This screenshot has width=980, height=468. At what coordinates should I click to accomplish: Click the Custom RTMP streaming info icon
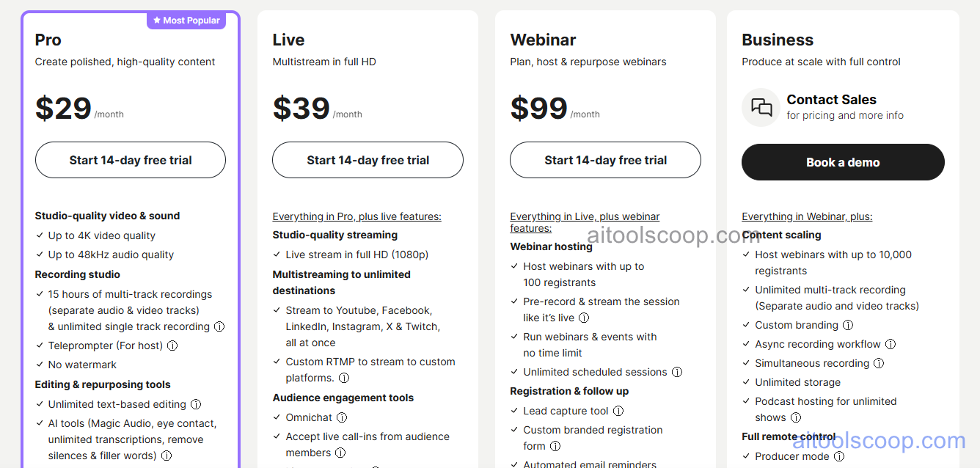click(344, 378)
